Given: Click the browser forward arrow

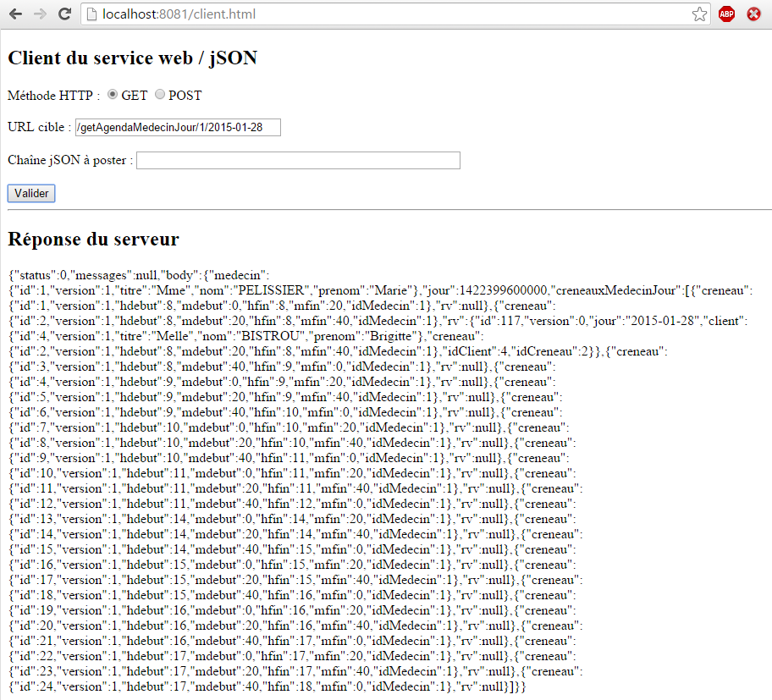Looking at the screenshot, I should [x=39, y=14].
